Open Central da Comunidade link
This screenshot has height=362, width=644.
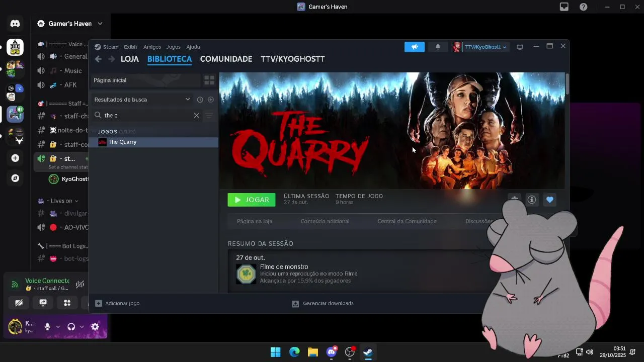point(407,221)
